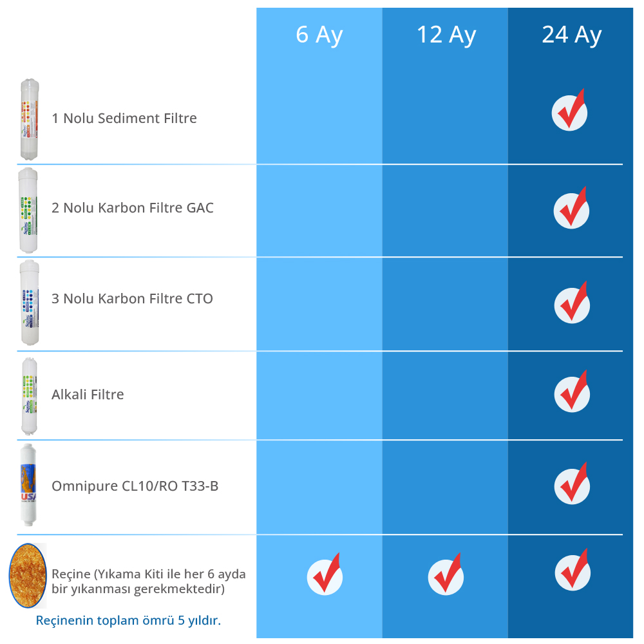Click the Reçine 6 Ay checkmark
The image size is (644, 644).
pyautogui.click(x=325, y=575)
